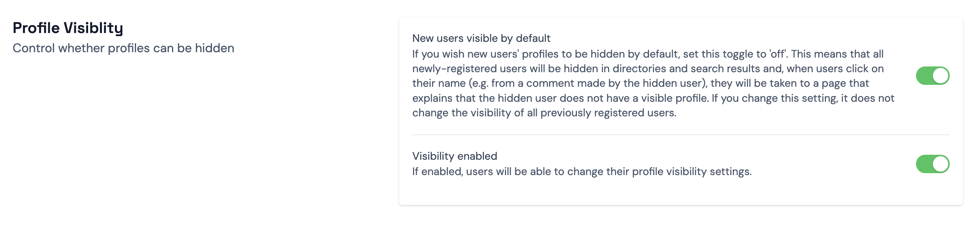
Task: Click the words 'hidden by default' in the description
Action: point(634,54)
